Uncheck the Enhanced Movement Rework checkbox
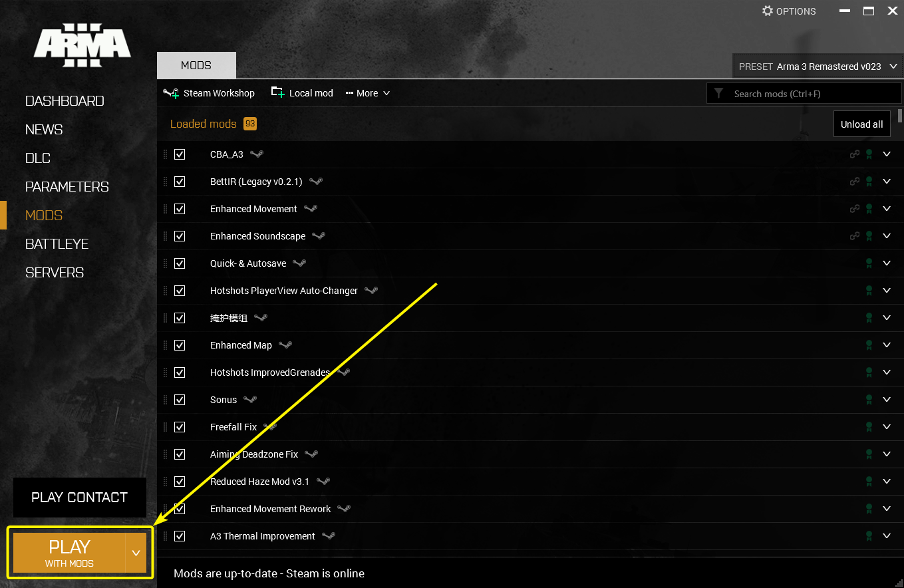The width and height of the screenshot is (904, 588). (x=180, y=509)
